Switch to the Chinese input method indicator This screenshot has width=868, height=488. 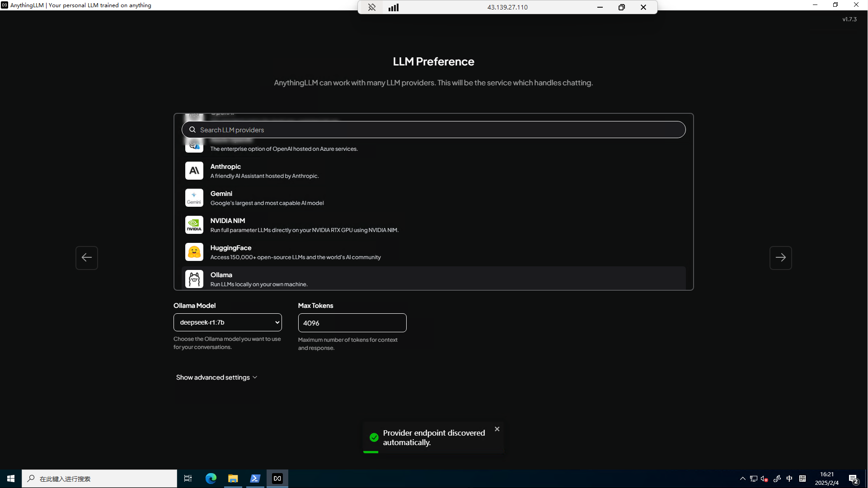(790, 479)
